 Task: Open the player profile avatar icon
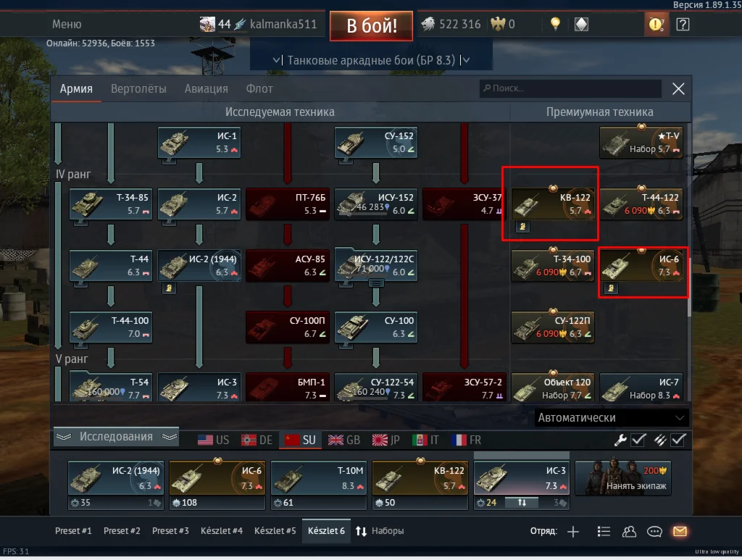[207, 24]
